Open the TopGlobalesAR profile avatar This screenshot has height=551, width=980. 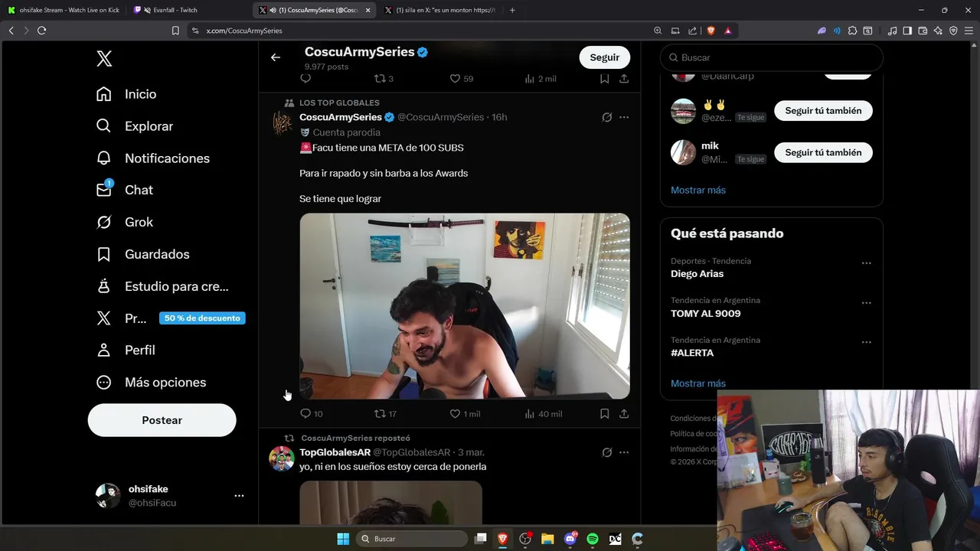(x=282, y=458)
